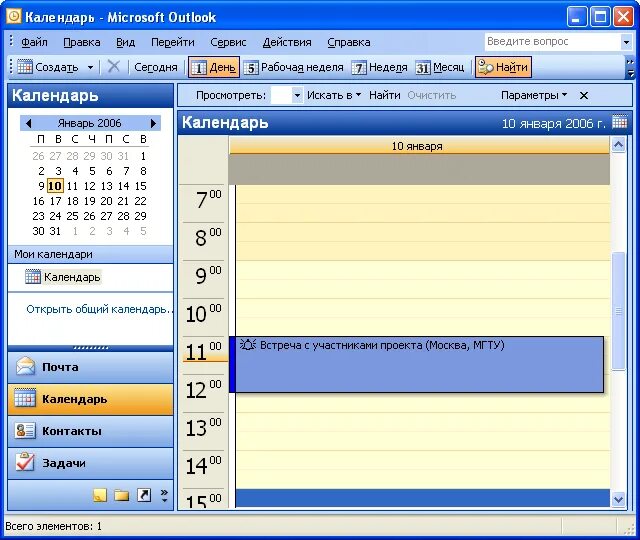Image resolution: width=640 pixels, height=540 pixels.
Task: Expand the Искать в dropdown
Action: point(334,95)
